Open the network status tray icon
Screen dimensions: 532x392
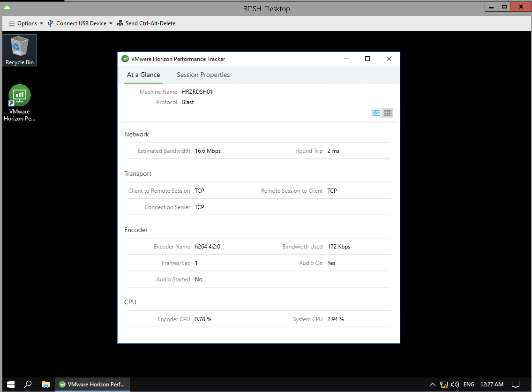click(x=443, y=384)
